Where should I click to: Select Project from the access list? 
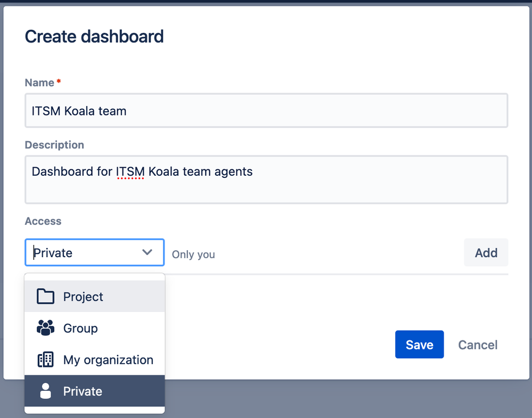click(x=83, y=297)
